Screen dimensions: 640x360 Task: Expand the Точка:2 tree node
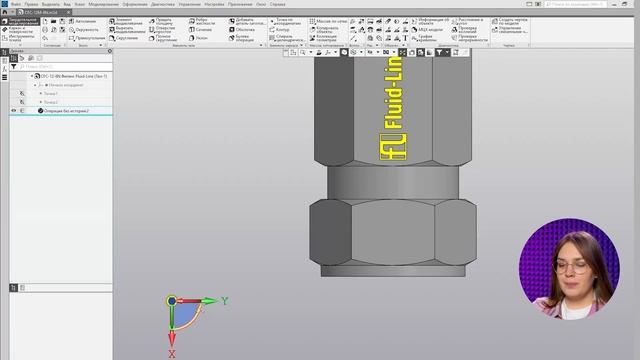(x=41, y=102)
